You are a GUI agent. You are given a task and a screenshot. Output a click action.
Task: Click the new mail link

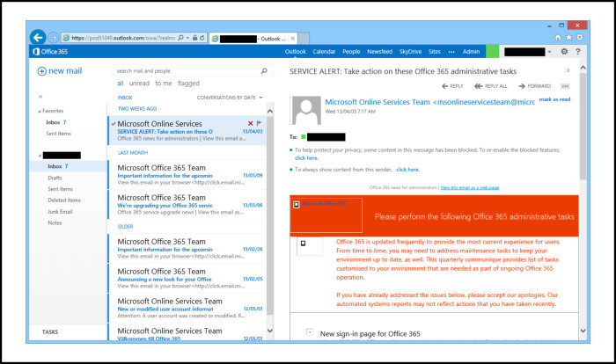point(65,71)
